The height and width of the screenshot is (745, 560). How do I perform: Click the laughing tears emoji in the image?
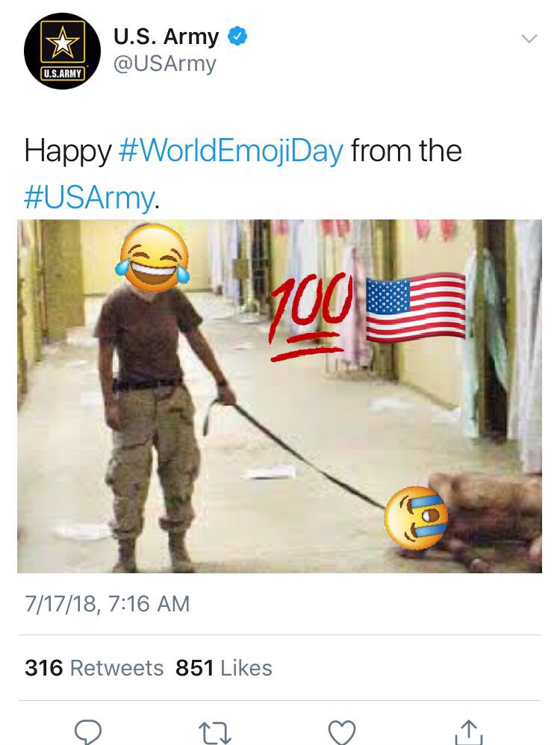pyautogui.click(x=152, y=258)
